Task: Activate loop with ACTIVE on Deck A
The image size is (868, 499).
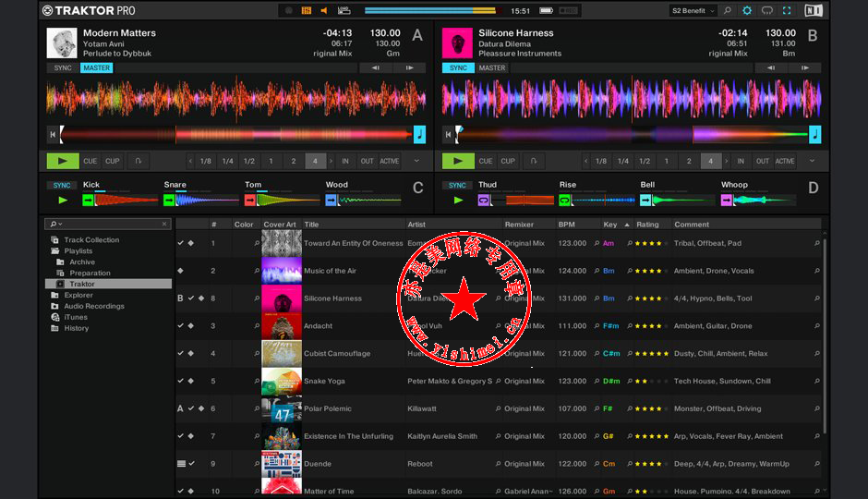Action: 389,161
